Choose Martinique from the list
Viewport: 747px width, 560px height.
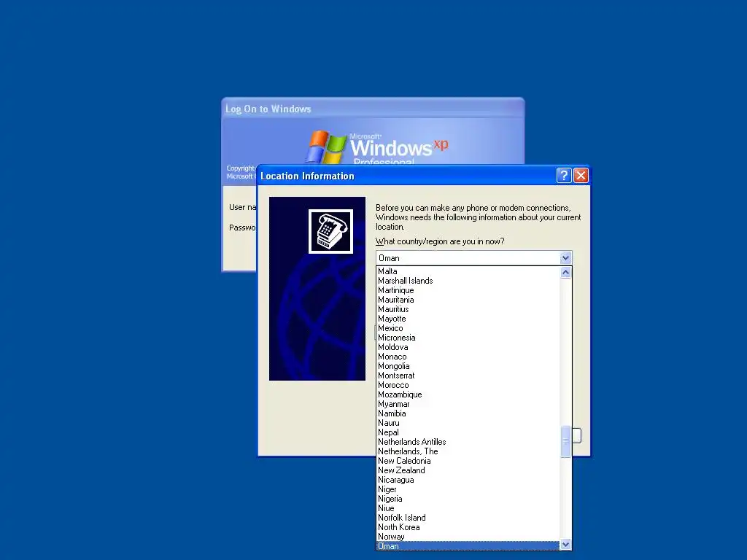pos(468,290)
